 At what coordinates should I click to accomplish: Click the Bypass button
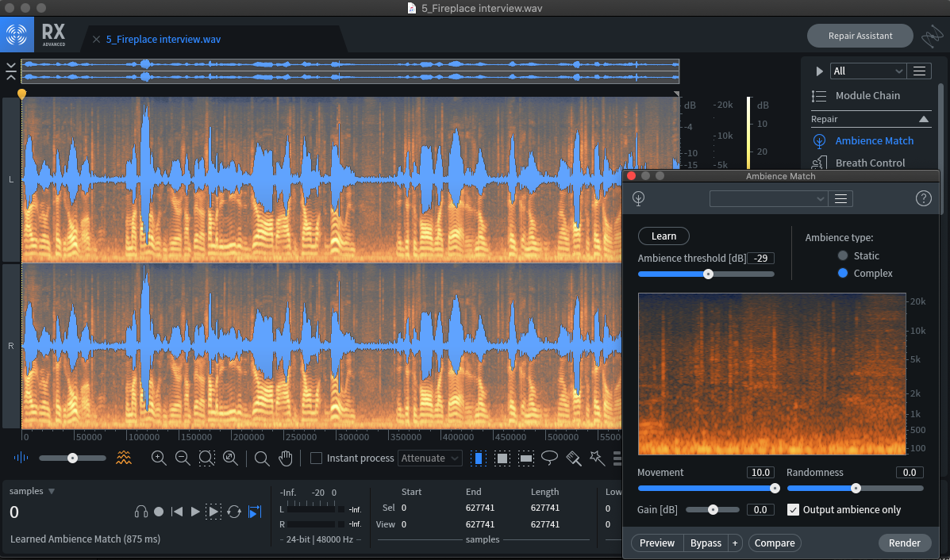click(706, 543)
